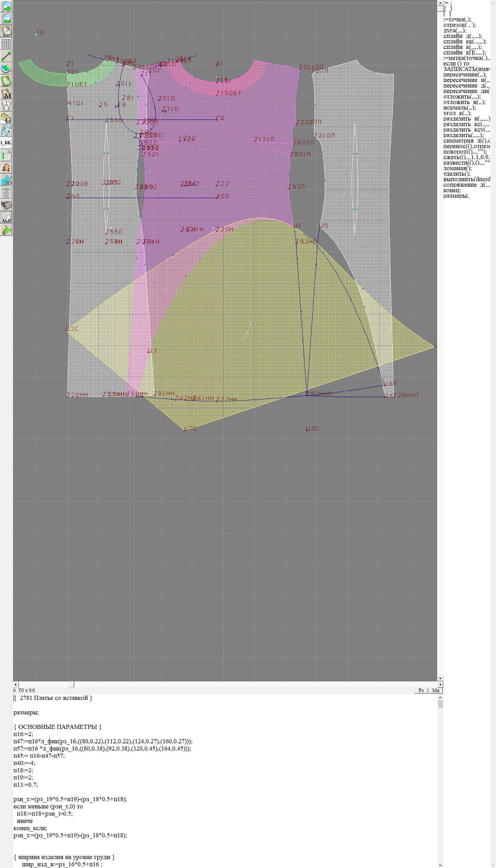Click the mannequin face portrait icon
Image resolution: width=496 pixels, height=868 pixels.
point(6,168)
